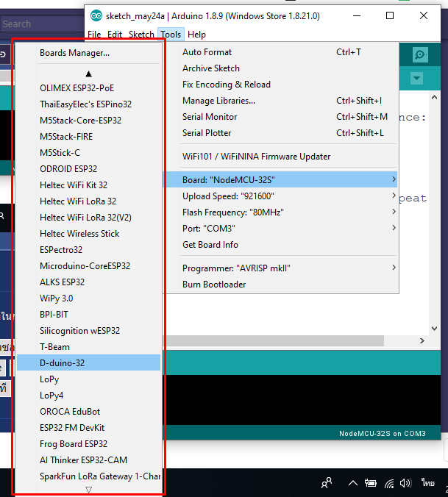Open Manage Libraries...
This screenshot has width=448, height=497.
[x=282, y=101]
